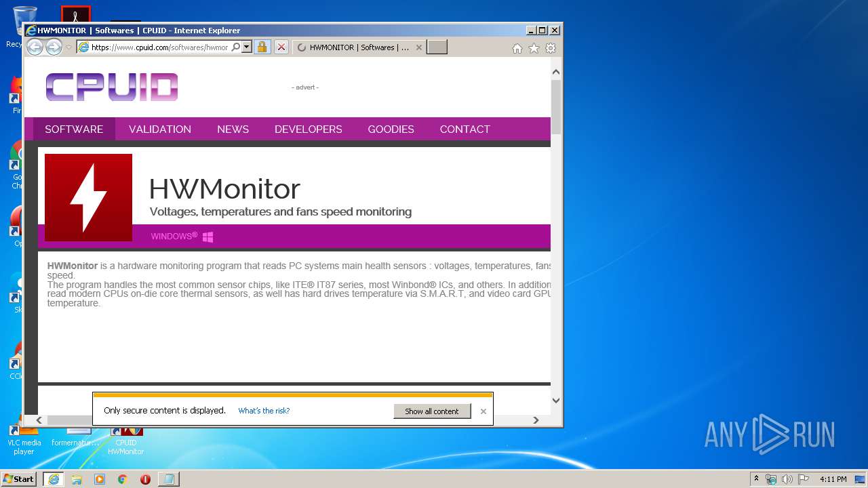Click the '- advert -' label
The height and width of the screenshot is (488, 868).
305,87
